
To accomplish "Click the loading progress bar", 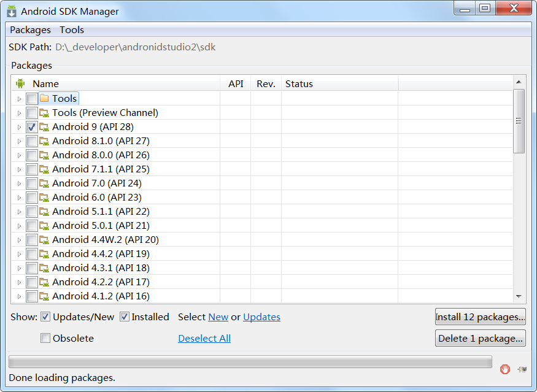I will (250, 361).
